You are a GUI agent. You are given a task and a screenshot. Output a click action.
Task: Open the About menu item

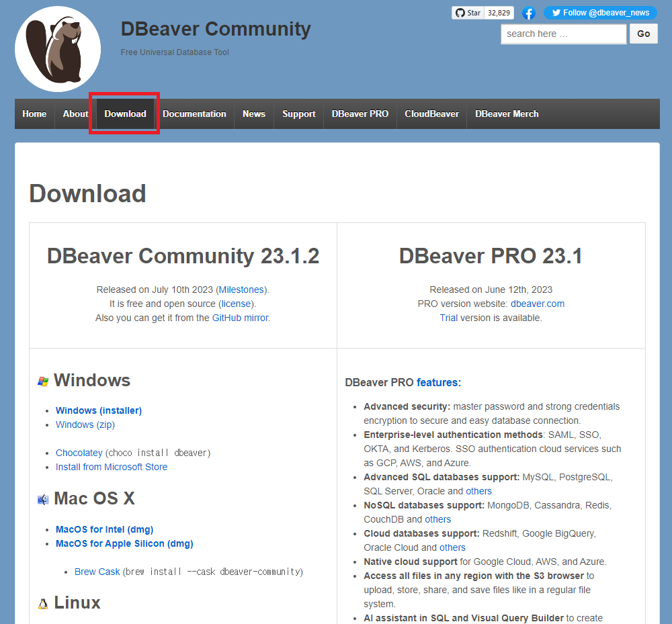click(75, 114)
